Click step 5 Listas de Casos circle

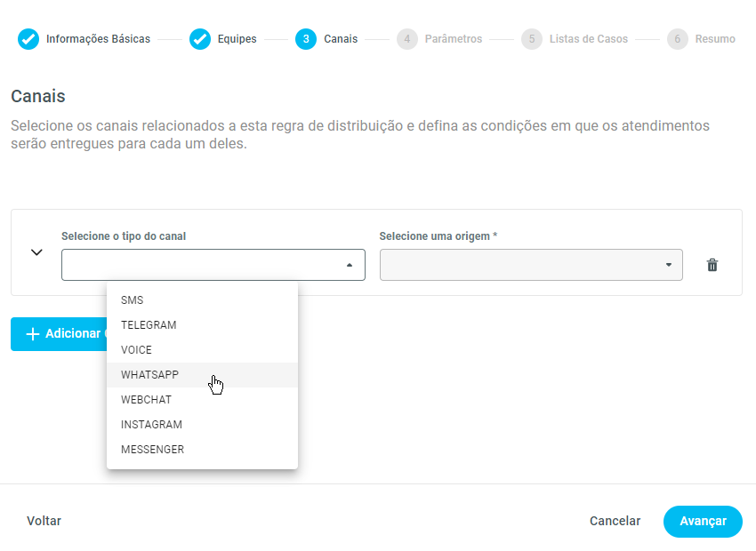(532, 39)
